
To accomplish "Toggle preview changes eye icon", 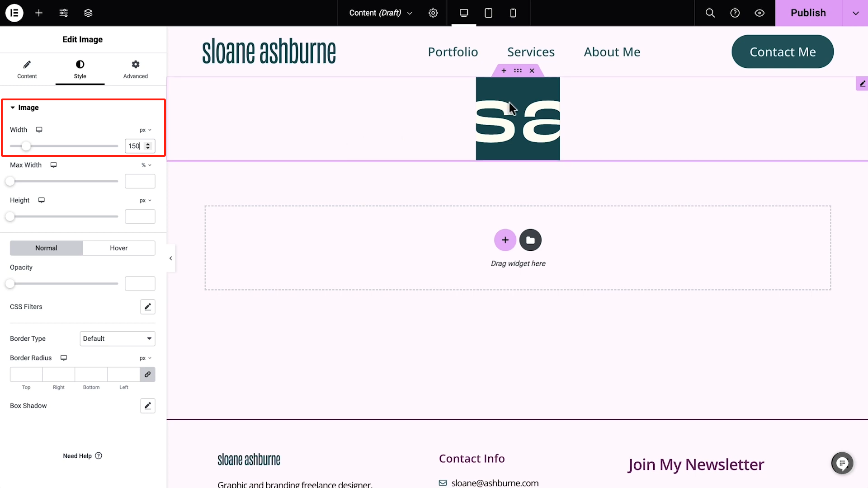I will pyautogui.click(x=759, y=13).
